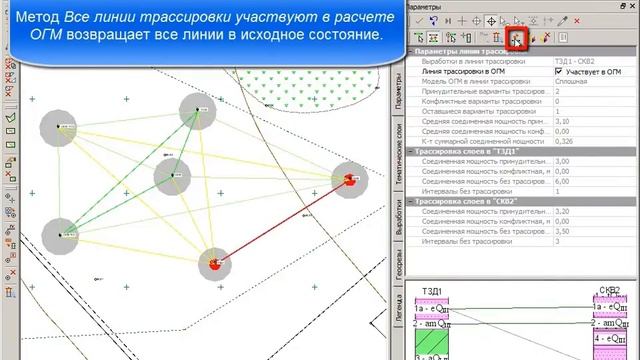Click the red borehole marker at bottom of map

215,264
